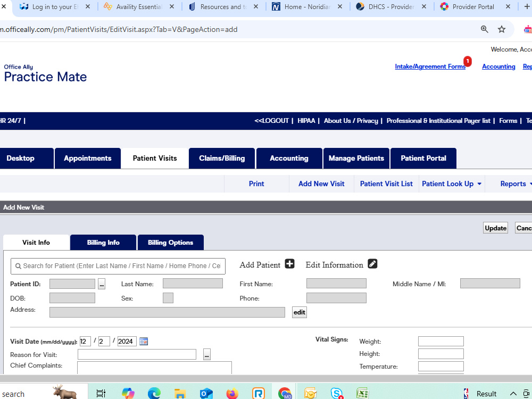Screen dimensions: 532x399
Task: Click the Visit Date month field
Action: point(85,342)
